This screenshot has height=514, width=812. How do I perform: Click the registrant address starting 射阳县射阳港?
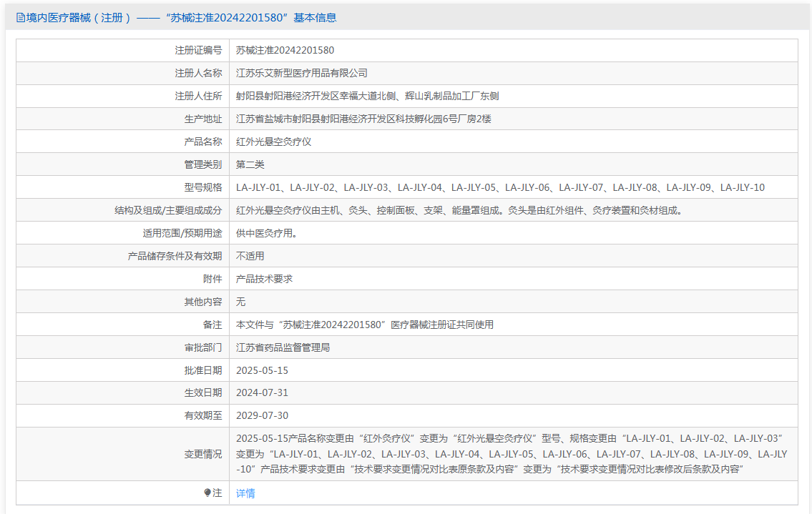pos(367,96)
